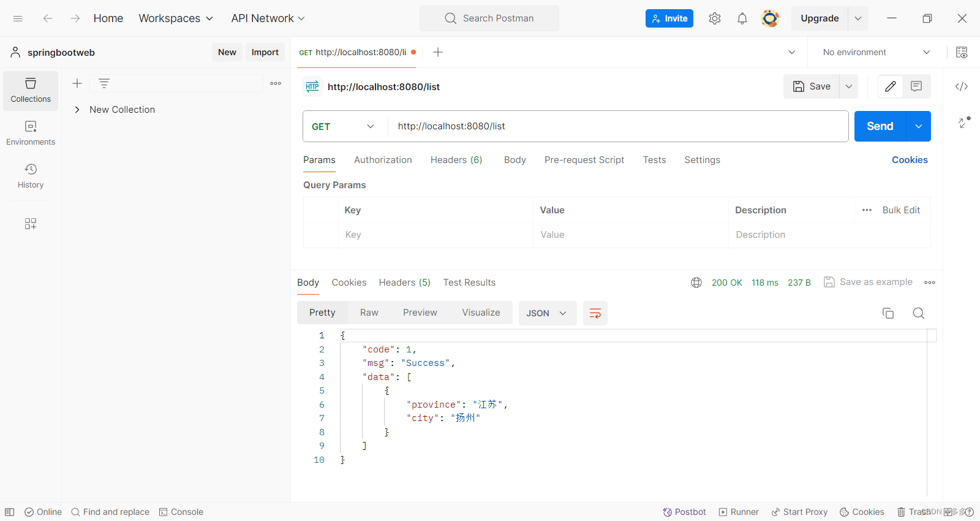Image resolution: width=980 pixels, height=521 pixels.
Task: Click the Invite button
Action: [669, 18]
